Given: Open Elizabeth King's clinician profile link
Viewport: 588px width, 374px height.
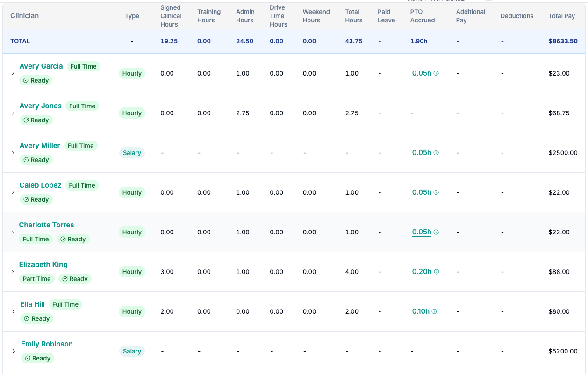Looking at the screenshot, I should coord(43,265).
